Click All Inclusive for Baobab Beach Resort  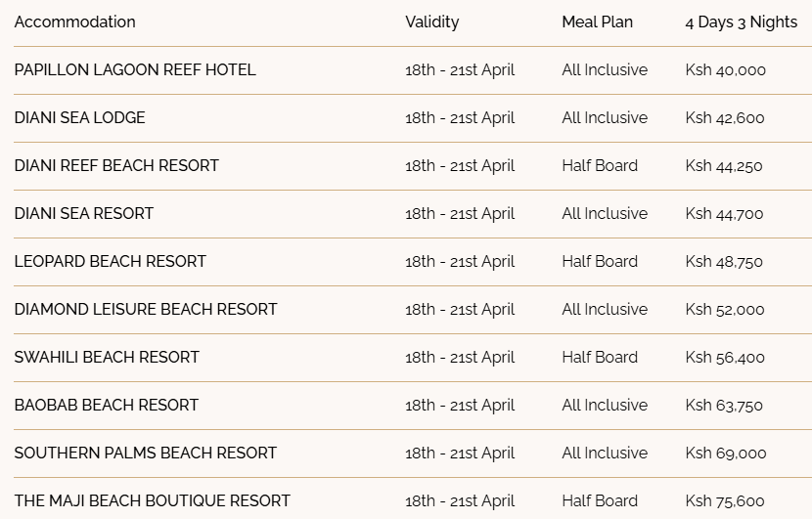[x=605, y=406]
